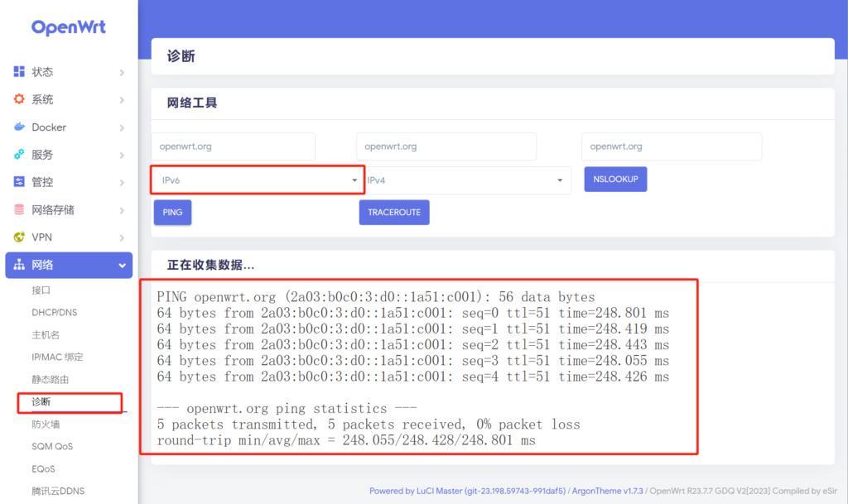Expand the 系统 menu chevron
848x504 pixels.
click(x=122, y=100)
